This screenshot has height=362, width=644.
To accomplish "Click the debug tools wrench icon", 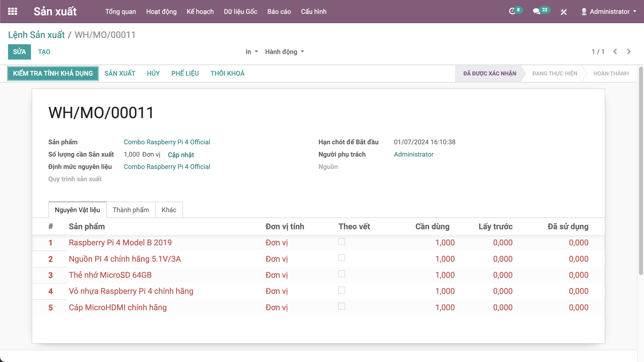I will point(563,12).
